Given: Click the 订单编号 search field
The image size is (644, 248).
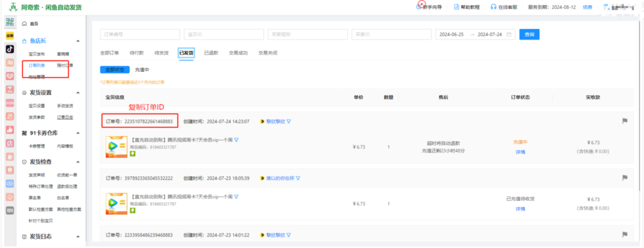Looking at the screenshot, I should [x=140, y=35].
